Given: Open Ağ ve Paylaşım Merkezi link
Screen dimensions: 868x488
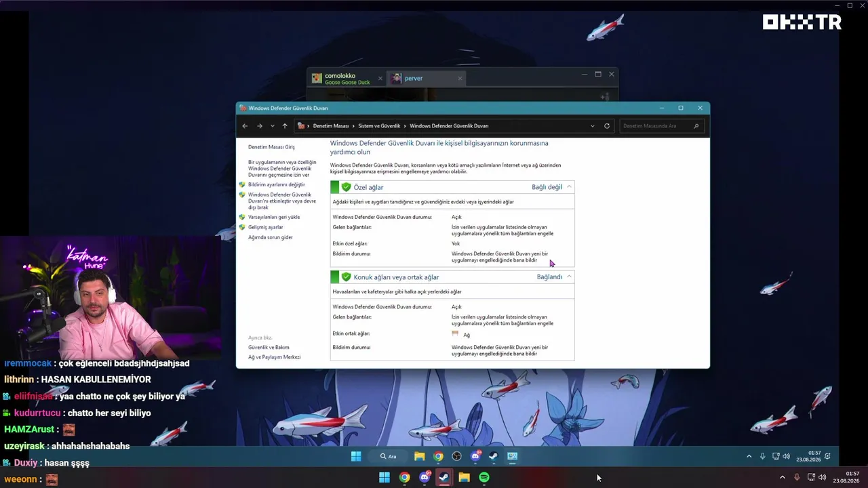Looking at the screenshot, I should pyautogui.click(x=274, y=357).
